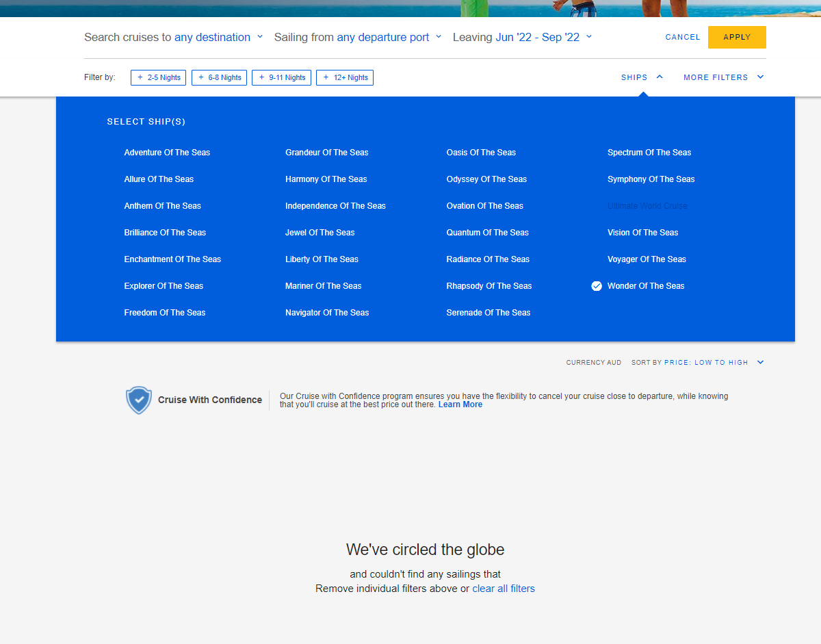Select Jewel Of The Seas ship
Image resolution: width=821 pixels, height=644 pixels.
320,233
